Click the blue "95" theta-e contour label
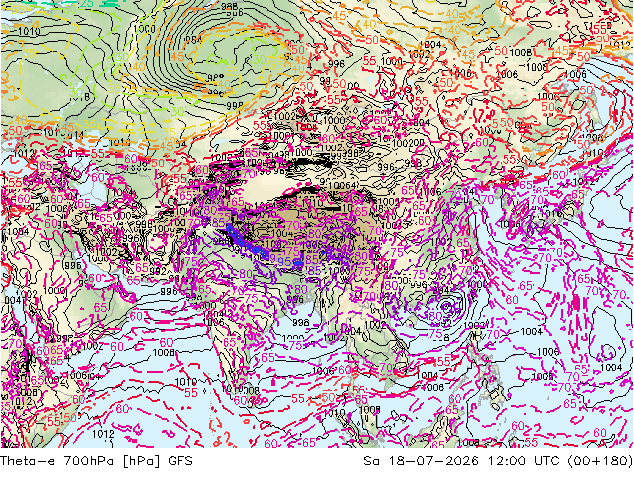This screenshot has height=490, width=634. tap(284, 262)
